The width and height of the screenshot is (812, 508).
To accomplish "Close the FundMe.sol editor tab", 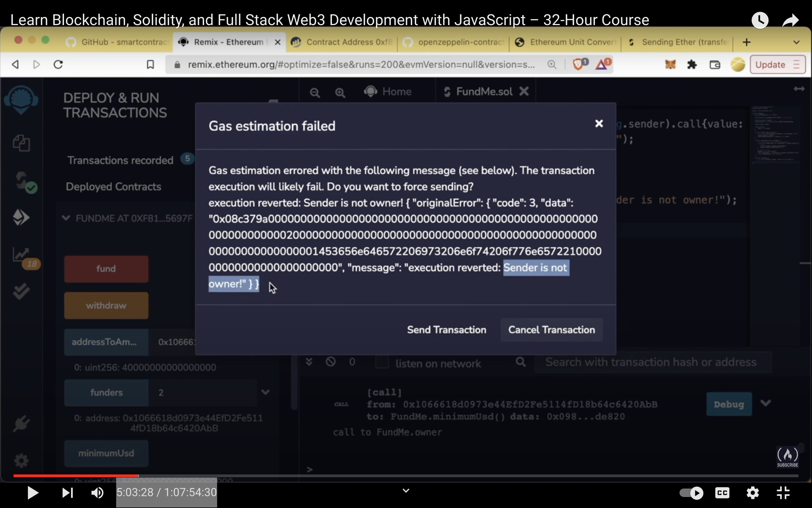I will point(524,91).
